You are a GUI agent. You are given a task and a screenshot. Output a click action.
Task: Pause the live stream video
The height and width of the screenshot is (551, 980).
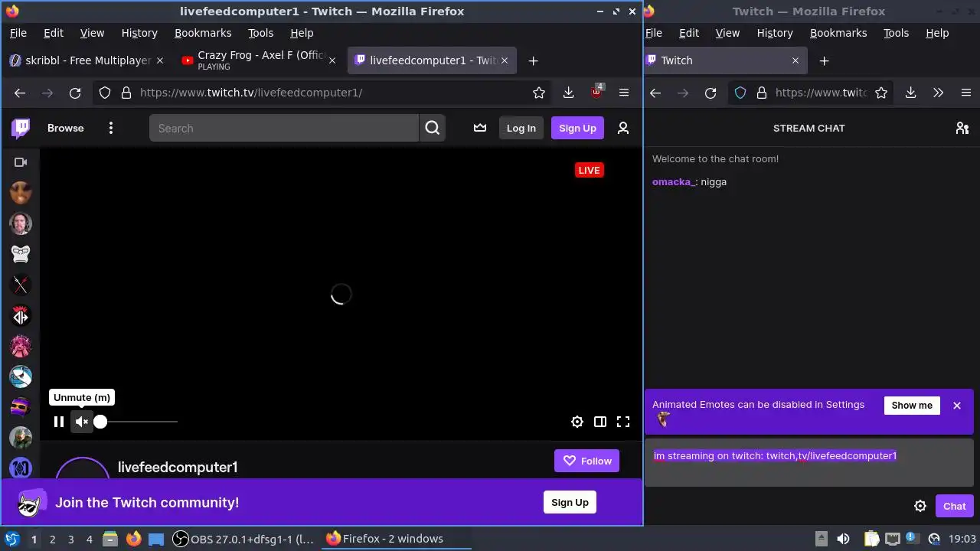[x=59, y=422]
